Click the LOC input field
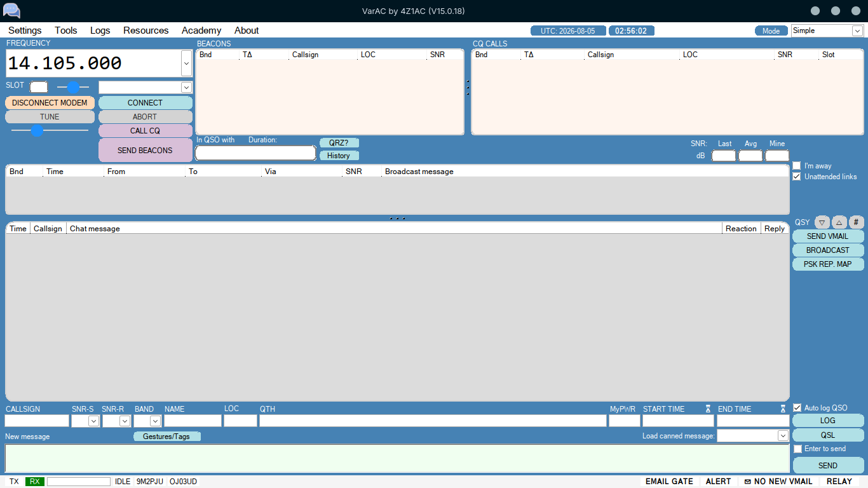This screenshot has width=868, height=488. tap(240, 421)
